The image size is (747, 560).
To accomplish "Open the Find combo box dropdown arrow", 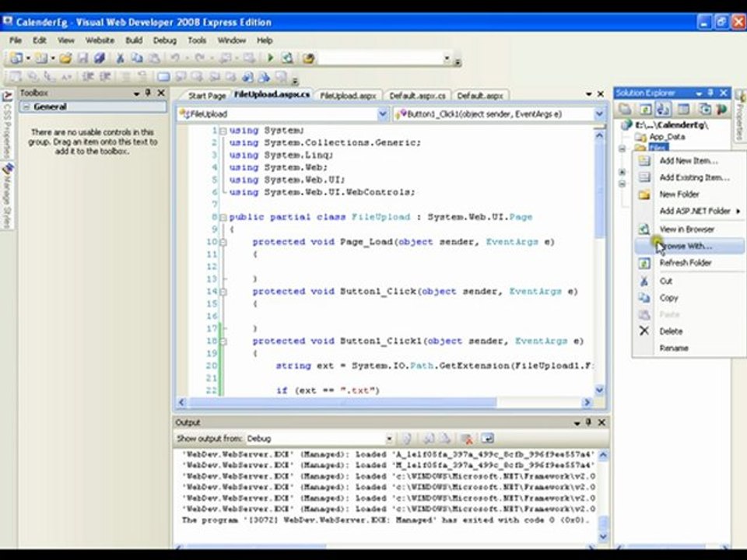I will point(447,58).
